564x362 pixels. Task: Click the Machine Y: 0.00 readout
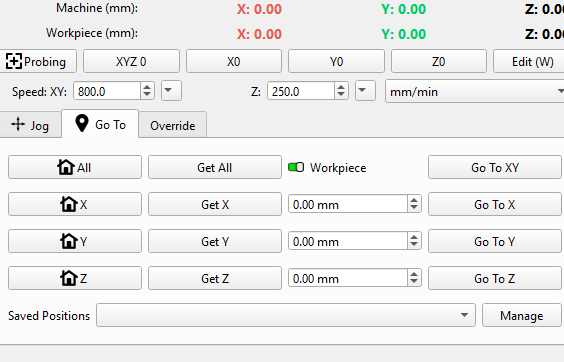(404, 9)
